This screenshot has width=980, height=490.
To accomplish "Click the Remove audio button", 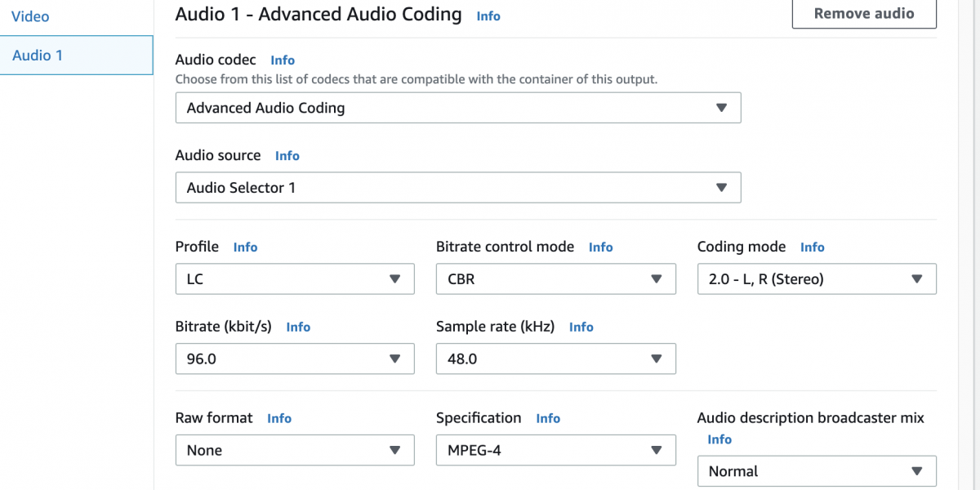I will tap(864, 14).
